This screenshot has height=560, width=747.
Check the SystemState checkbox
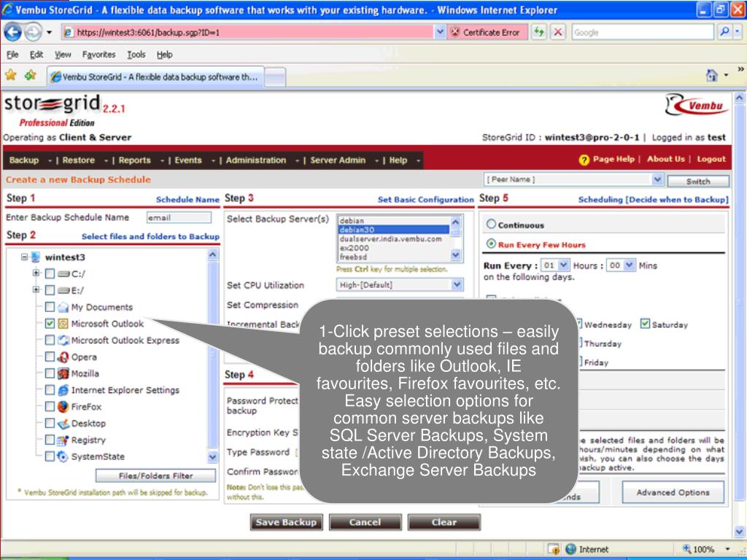50,456
